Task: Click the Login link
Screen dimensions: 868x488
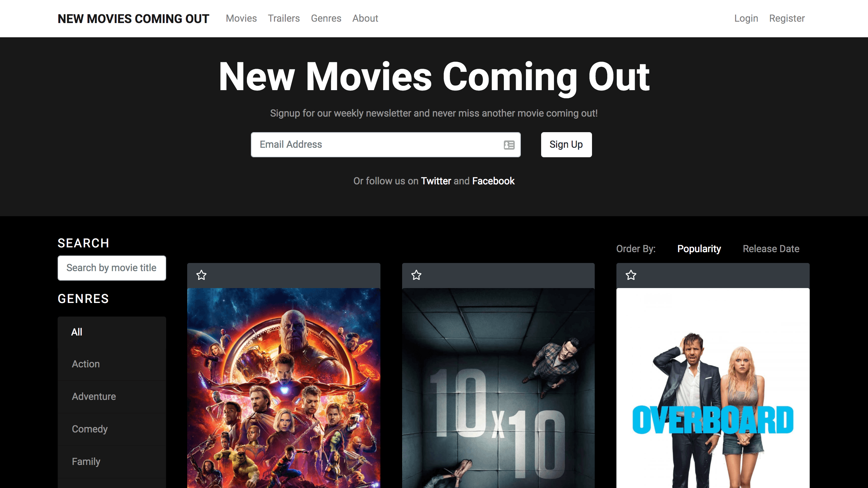Action: coord(746,18)
